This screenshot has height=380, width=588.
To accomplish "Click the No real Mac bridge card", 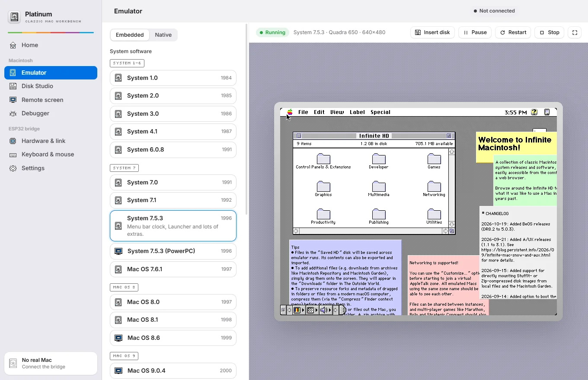I will point(51,363).
